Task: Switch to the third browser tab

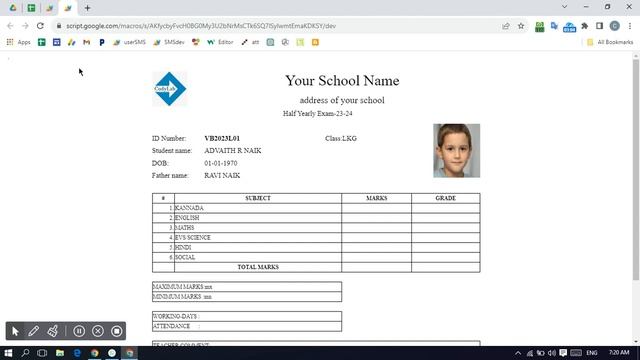Action: (x=49, y=8)
